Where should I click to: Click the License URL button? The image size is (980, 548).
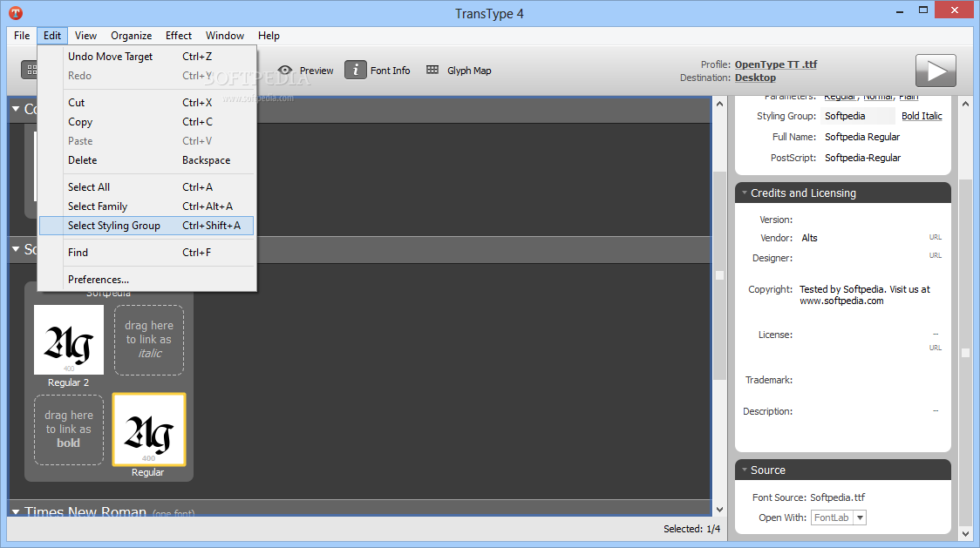[x=935, y=348]
